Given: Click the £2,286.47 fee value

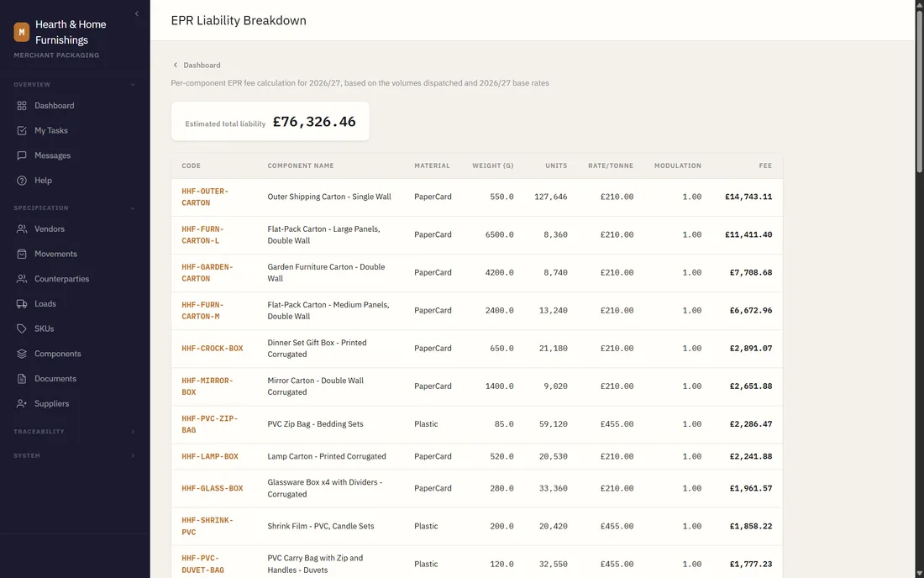Looking at the screenshot, I should pos(751,424).
